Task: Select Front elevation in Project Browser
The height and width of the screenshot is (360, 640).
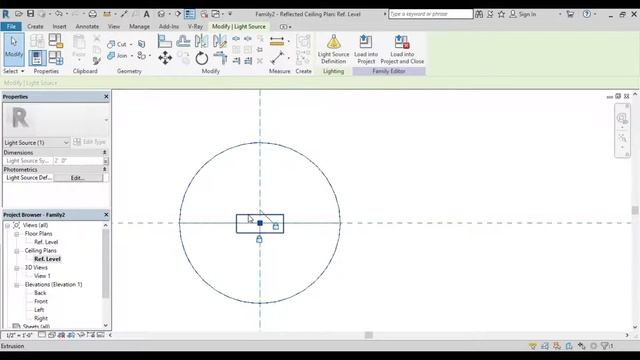Action: point(41,301)
